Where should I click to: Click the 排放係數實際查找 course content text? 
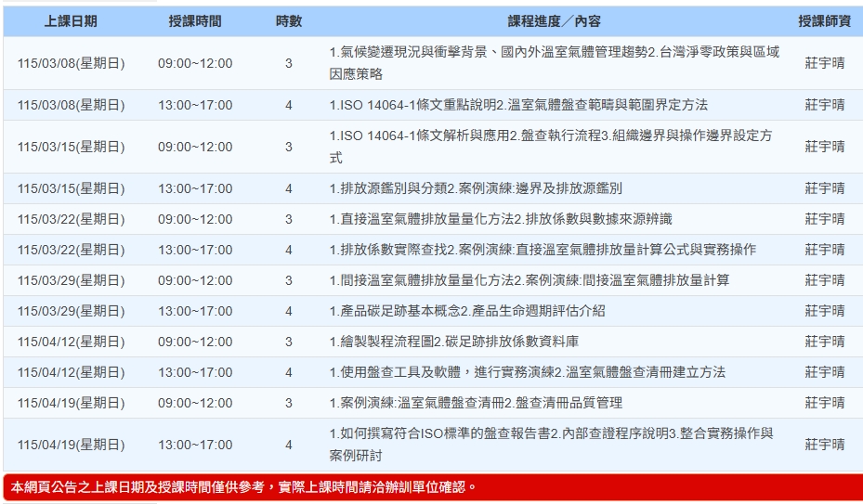[543, 250]
